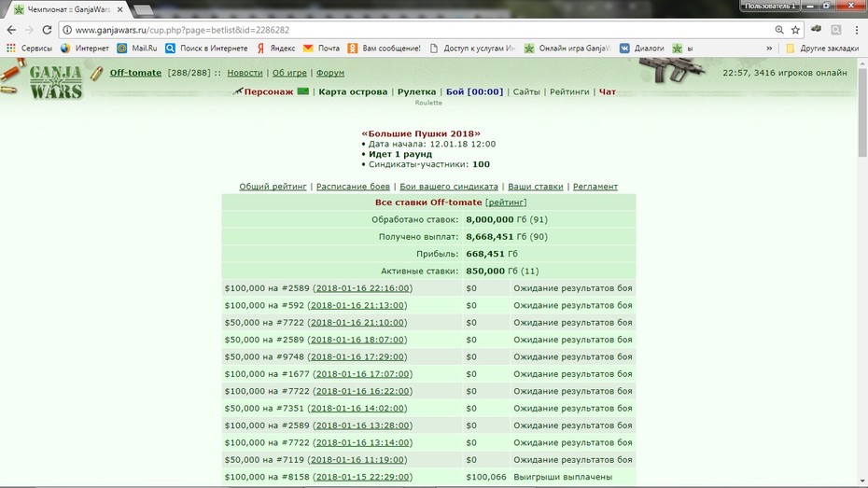The width and height of the screenshot is (868, 488).
Task: Click the [рейтинг] link beside Off-tomate
Action: 506,202
